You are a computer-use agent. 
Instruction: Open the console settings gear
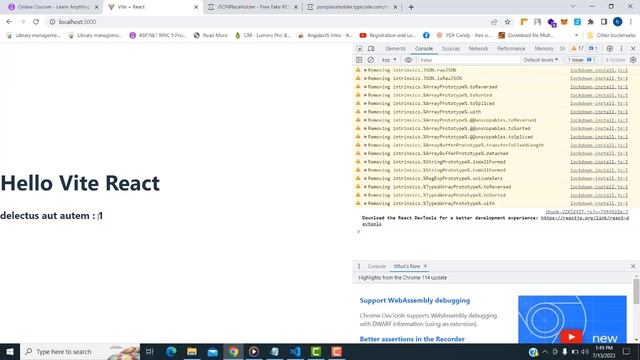pyautogui.click(x=633, y=60)
